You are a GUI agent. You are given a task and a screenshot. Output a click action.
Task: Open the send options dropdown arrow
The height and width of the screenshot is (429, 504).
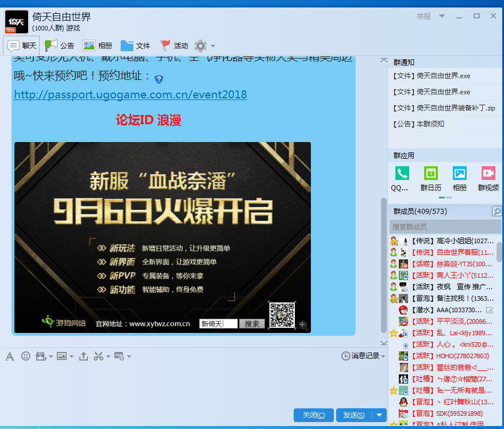(380, 415)
